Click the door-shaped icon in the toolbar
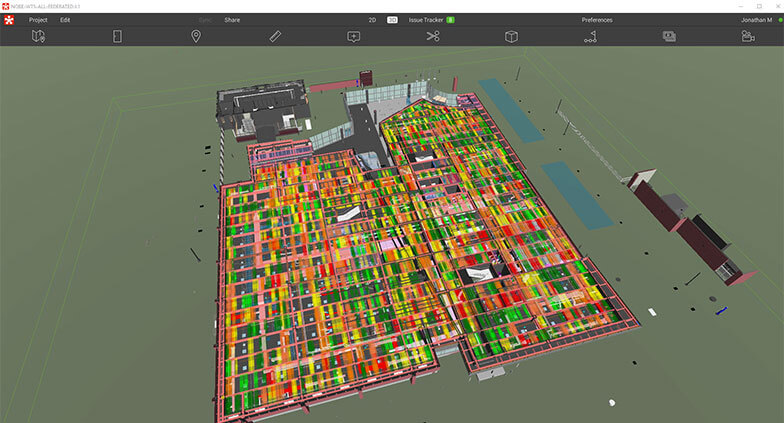Viewport: 784px width, 423px height. coord(117,36)
